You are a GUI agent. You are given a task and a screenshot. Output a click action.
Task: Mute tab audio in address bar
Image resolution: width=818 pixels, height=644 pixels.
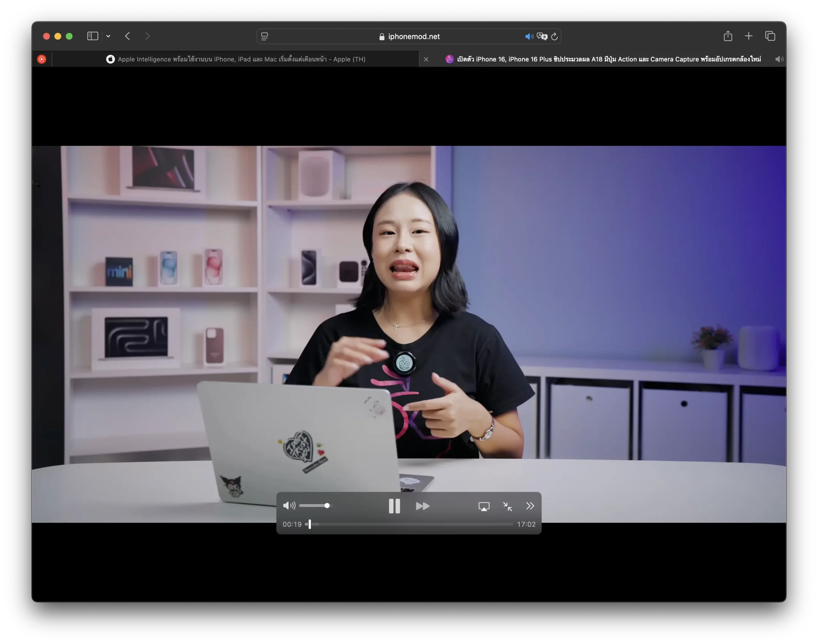[x=529, y=37]
